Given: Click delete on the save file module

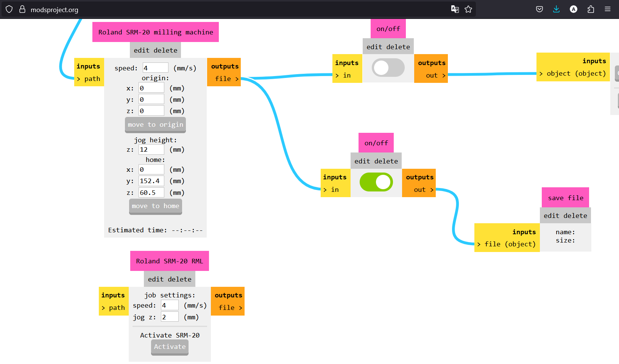Looking at the screenshot, I should (x=575, y=216).
